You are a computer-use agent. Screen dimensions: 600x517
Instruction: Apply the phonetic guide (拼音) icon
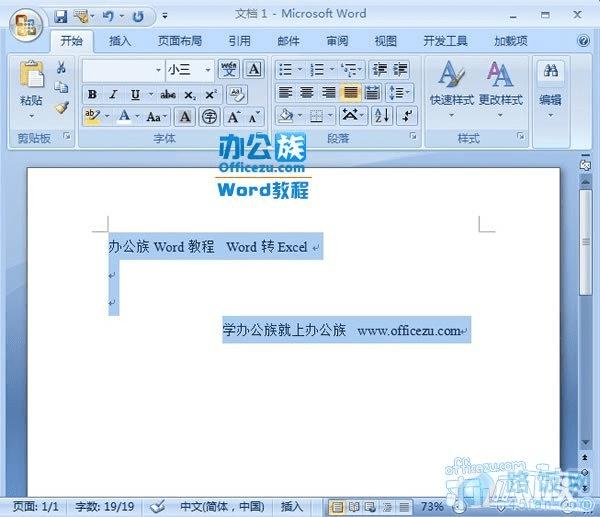coord(229,70)
